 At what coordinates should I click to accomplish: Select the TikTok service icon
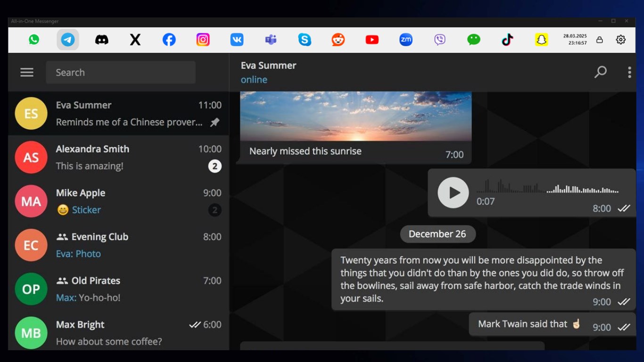coord(507,40)
